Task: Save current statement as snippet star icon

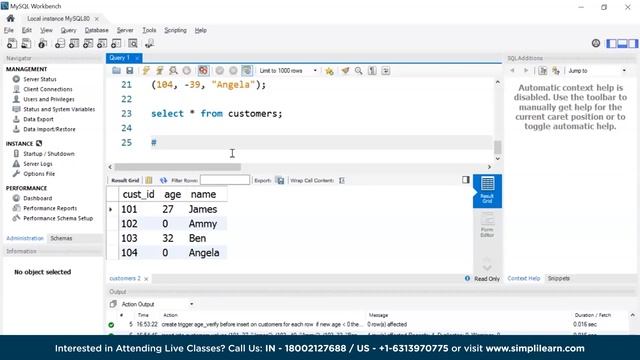Action: pos(329,71)
